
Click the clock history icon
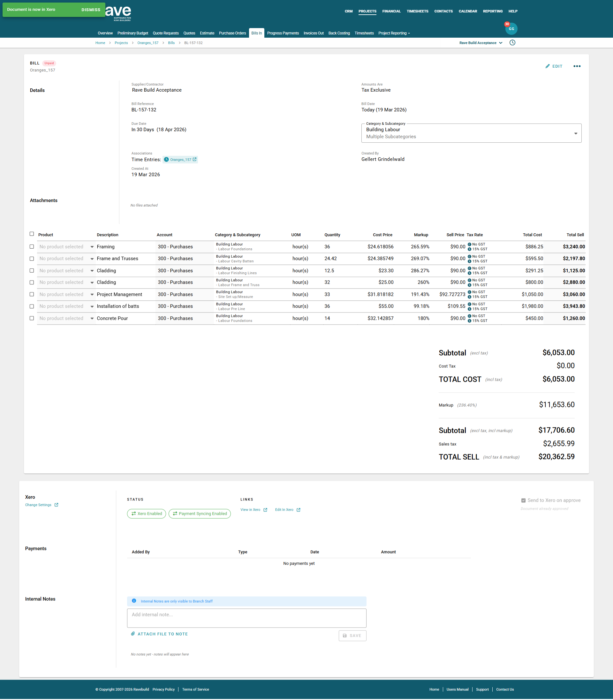(512, 43)
